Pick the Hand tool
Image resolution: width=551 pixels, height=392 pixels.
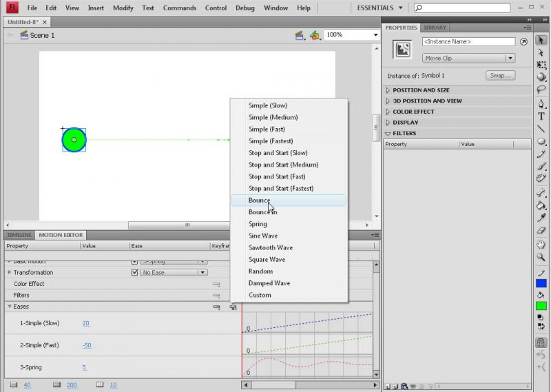(541, 245)
